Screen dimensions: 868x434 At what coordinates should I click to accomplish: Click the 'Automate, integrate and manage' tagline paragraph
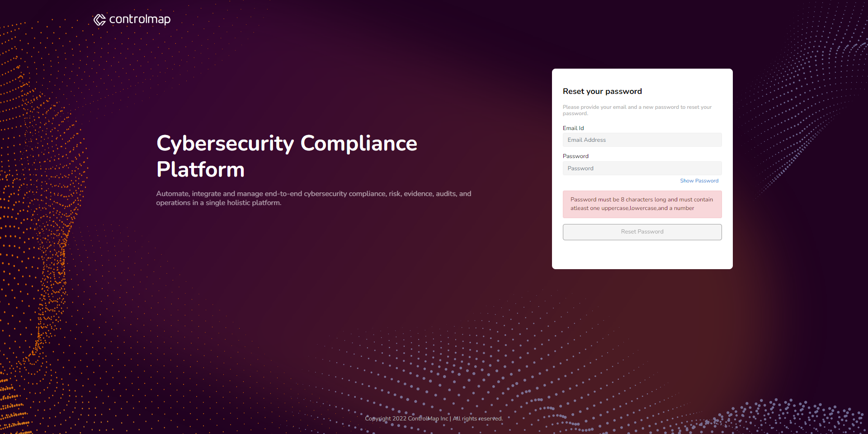(314, 198)
